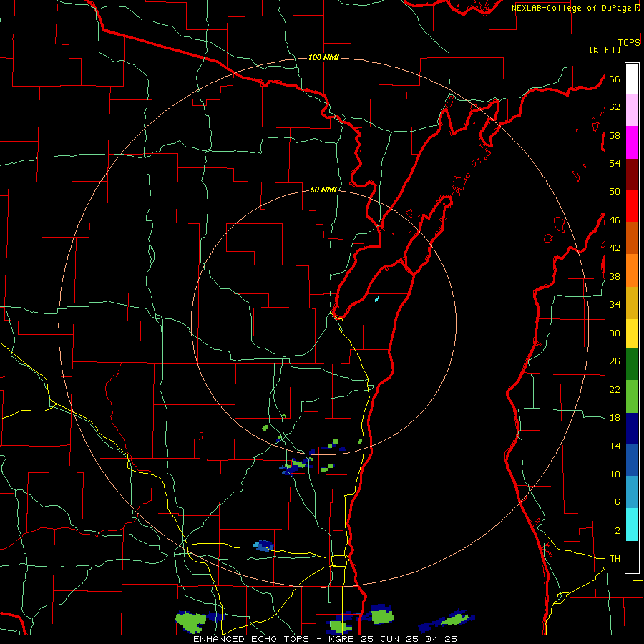Click the 62 legend value
644x644 pixels.
pos(615,107)
